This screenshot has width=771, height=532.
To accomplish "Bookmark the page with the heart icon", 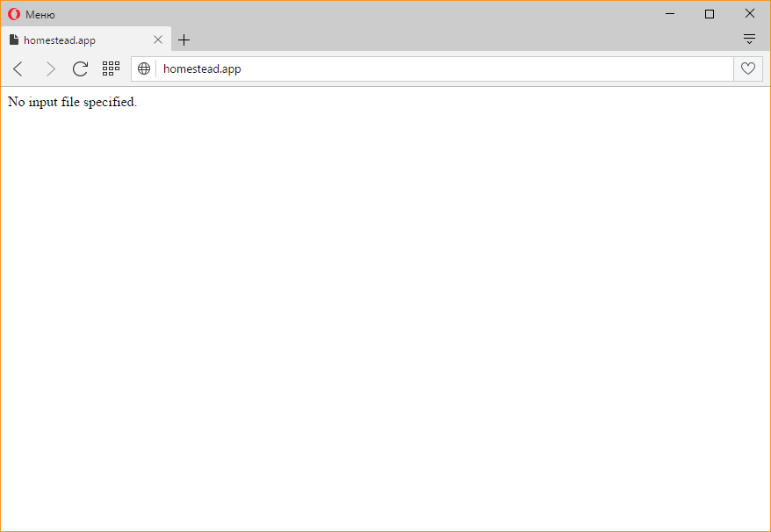I will pyautogui.click(x=748, y=68).
